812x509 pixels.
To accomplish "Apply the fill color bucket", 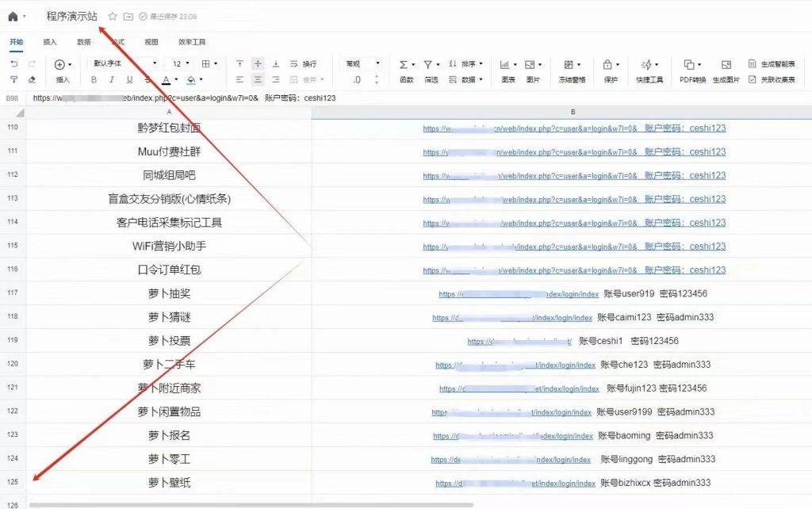I will coord(191,80).
